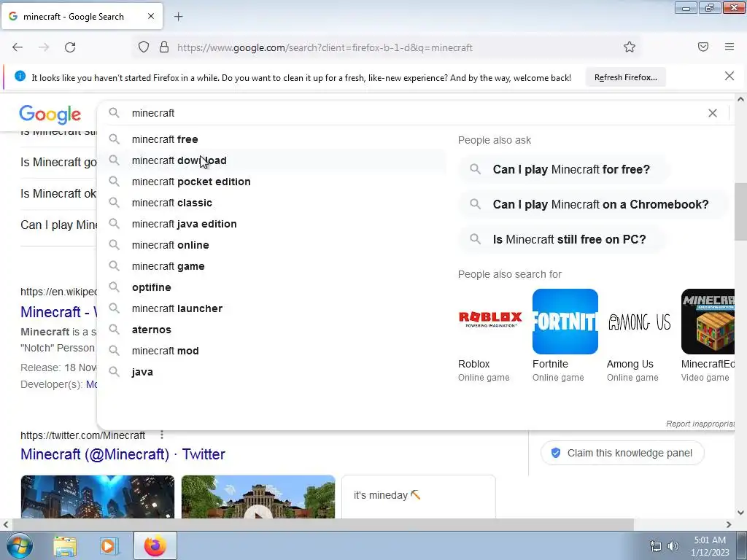This screenshot has height=560, width=747.
Task: Open Minecraft (@Minecraft) · Twitter result
Action: (x=123, y=454)
